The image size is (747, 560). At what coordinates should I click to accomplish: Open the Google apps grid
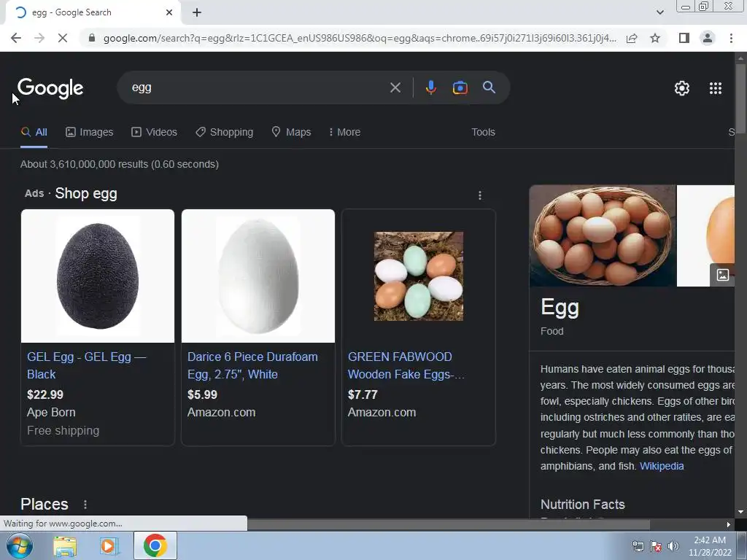point(716,88)
